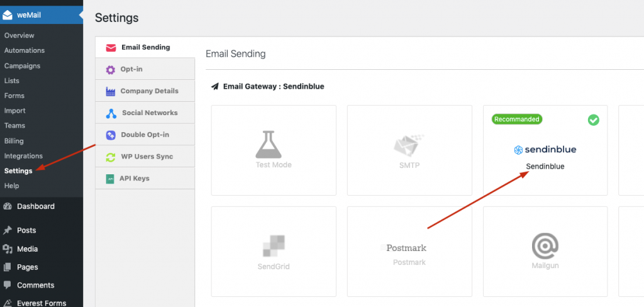Screen dimensions: 644x307
Task: Open the API Keys tab
Action: pyautogui.click(x=145, y=179)
